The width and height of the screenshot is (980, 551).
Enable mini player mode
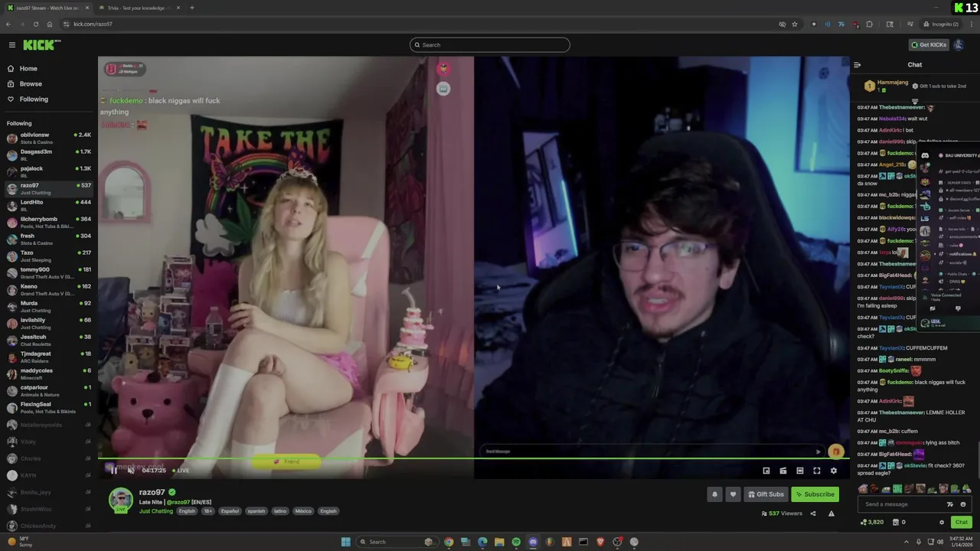(766, 471)
